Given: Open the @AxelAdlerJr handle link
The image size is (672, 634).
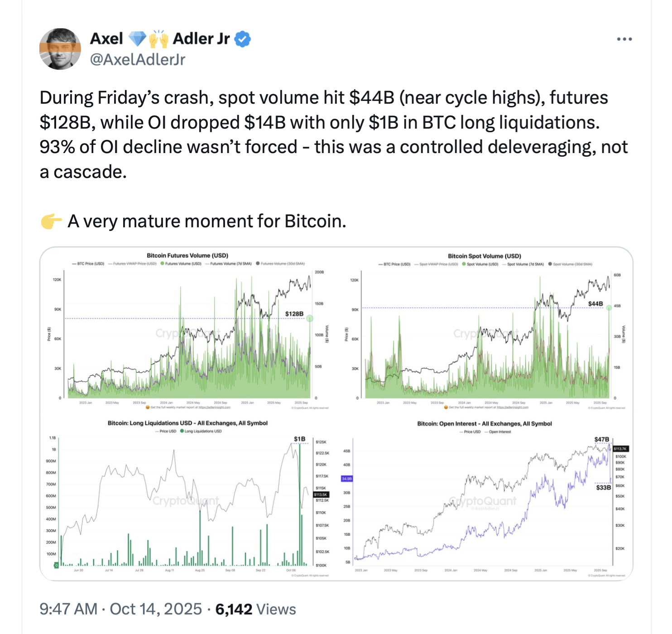Looking at the screenshot, I should 138,59.
